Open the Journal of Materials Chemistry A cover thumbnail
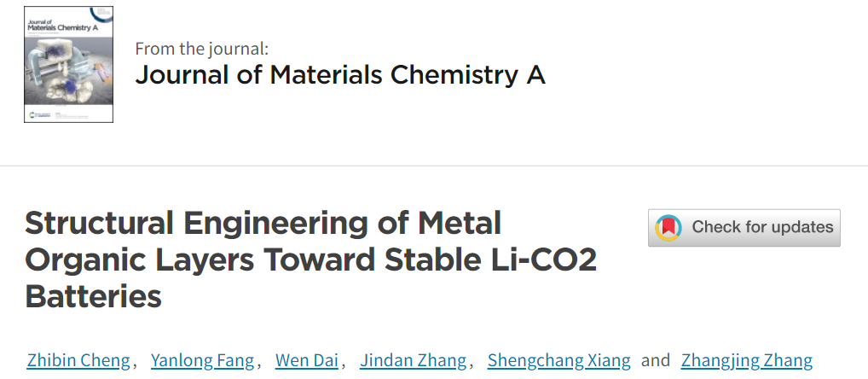This screenshot has width=868, height=379. pos(68,64)
